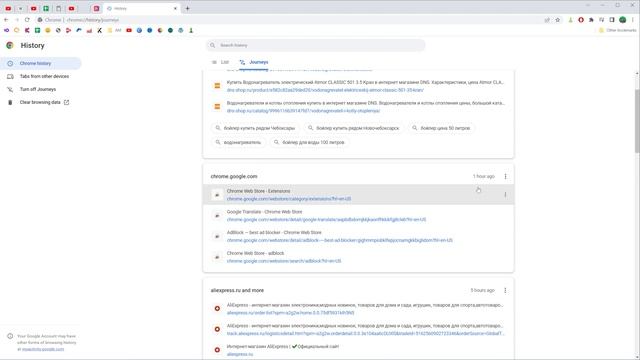640x360 pixels.
Task: Open the YouTube bookmark in bookmarks bar
Action: click(x=129, y=30)
